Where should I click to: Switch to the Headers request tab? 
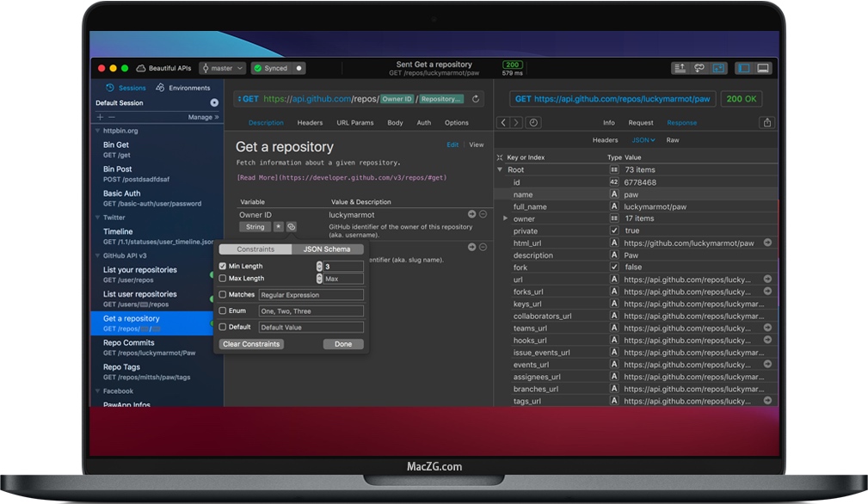pos(310,123)
